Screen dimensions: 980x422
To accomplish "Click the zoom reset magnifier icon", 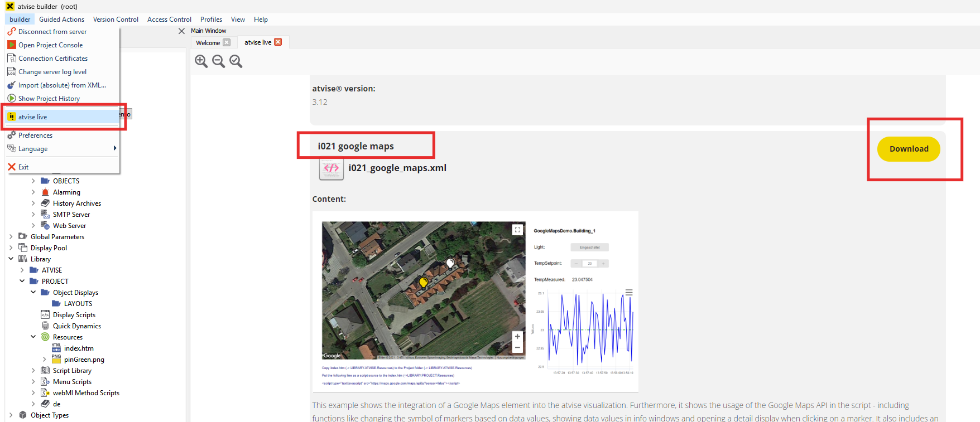I will coord(236,61).
